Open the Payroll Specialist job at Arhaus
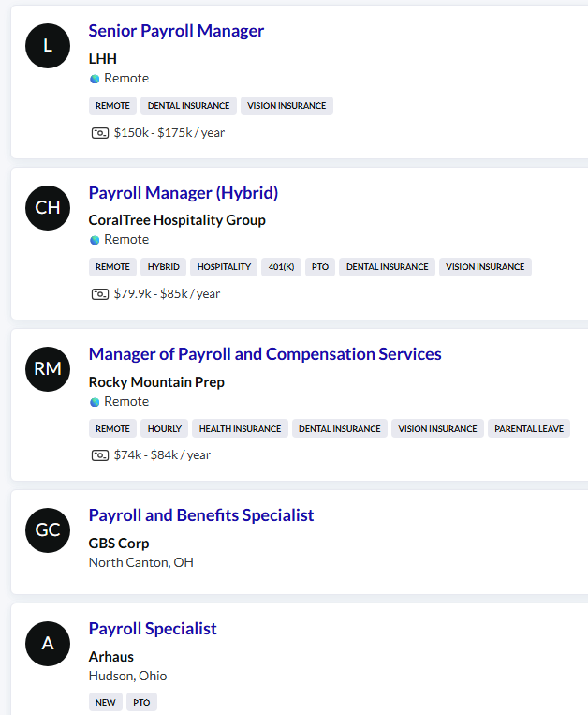The image size is (588, 715). 153,629
